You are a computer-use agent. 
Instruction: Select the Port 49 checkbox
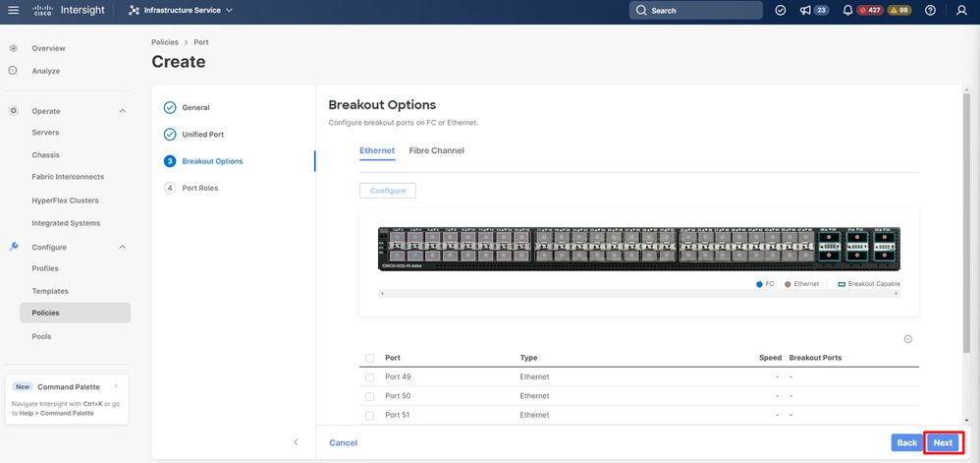coord(369,377)
